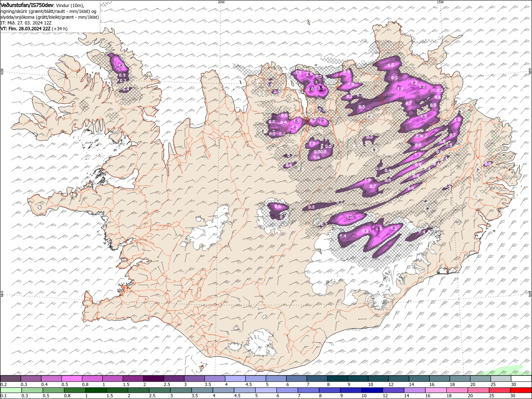Pick the snow scale swatch between 25 and 30
Viewport: 532px width, 399px height.
pyautogui.click(x=501, y=379)
